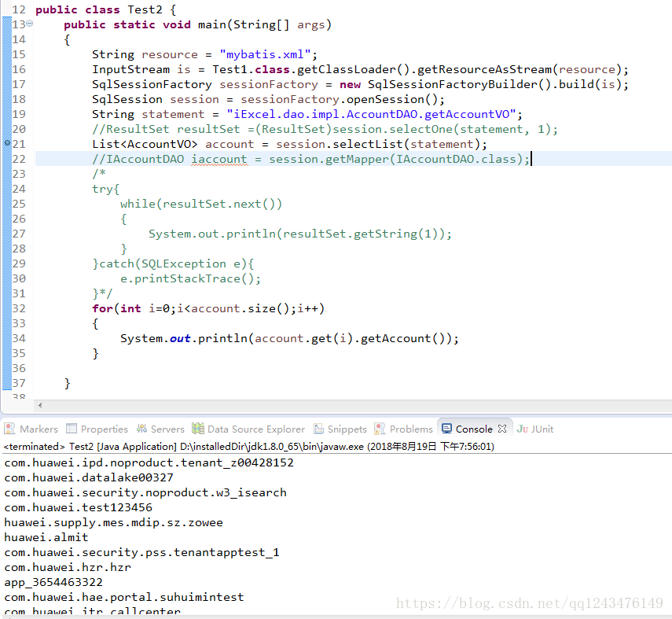
Task: Switch to the Markers tab
Action: (39, 429)
